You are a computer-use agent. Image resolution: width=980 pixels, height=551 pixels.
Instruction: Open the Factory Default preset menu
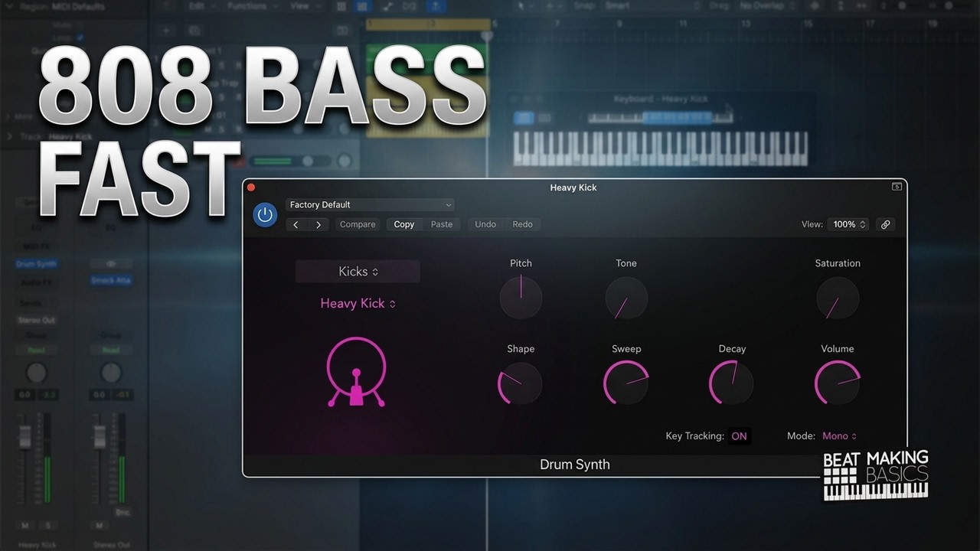(x=370, y=204)
